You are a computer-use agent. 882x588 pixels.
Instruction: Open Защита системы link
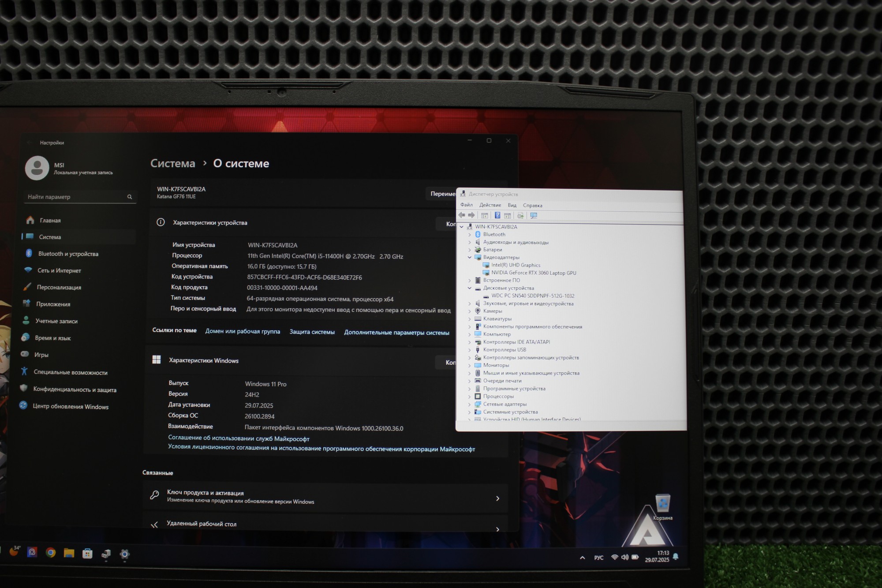click(x=312, y=332)
